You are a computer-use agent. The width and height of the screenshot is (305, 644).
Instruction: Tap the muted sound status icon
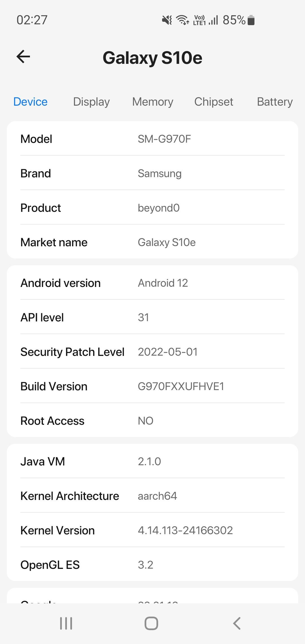point(167,20)
